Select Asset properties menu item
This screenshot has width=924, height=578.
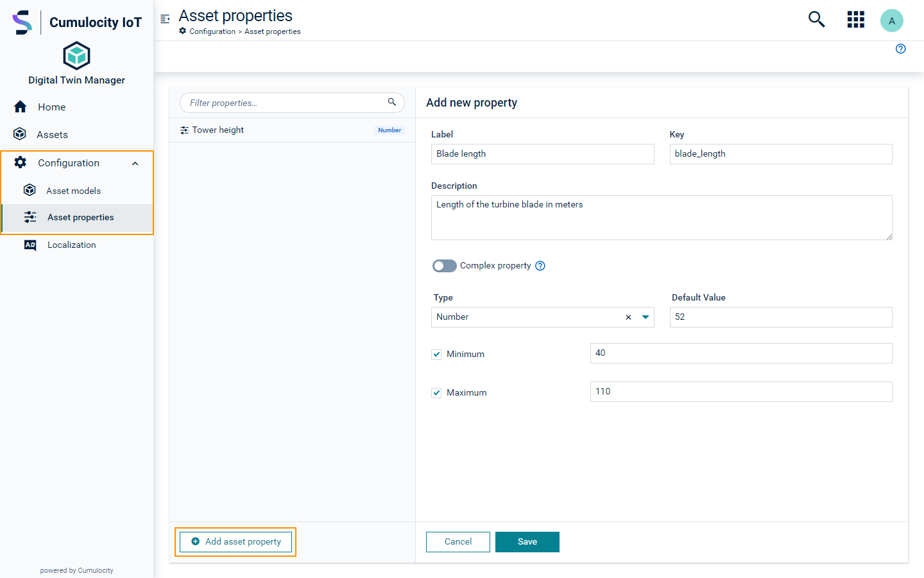click(x=78, y=218)
